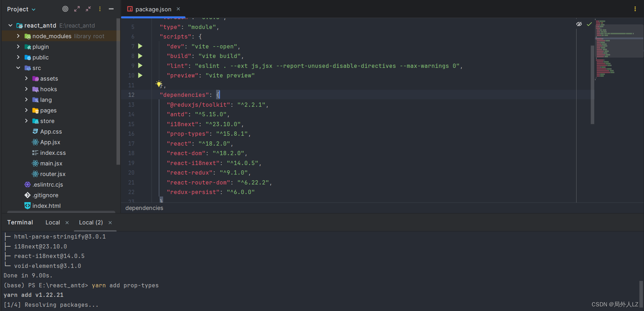Click the public folder icon
Screen dimensions: 644x311
(28, 57)
